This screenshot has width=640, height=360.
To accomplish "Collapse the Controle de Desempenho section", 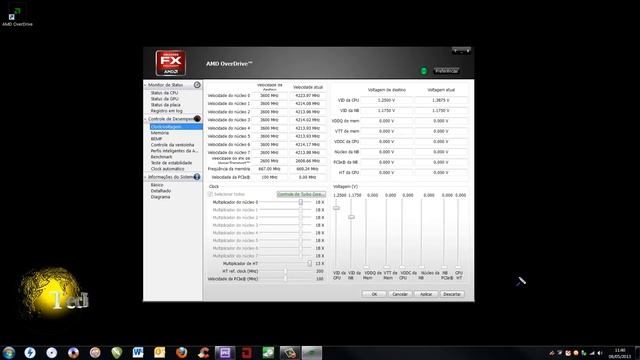I will point(146,119).
